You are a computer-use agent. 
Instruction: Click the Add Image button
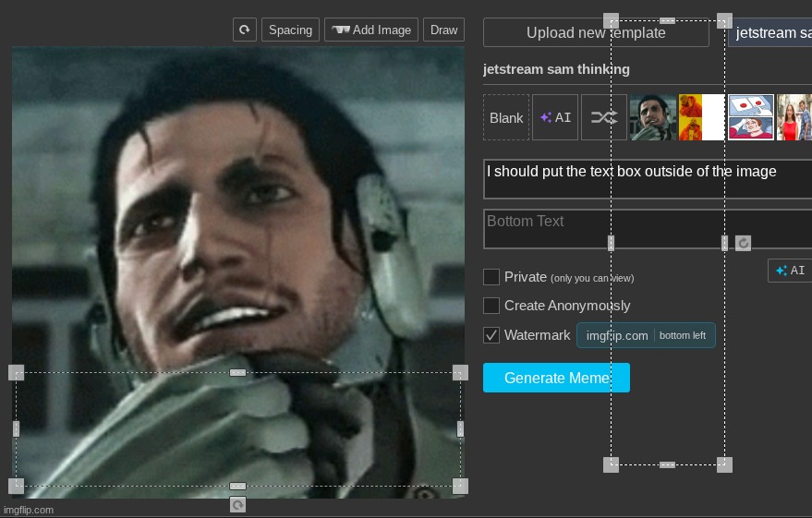tap(371, 30)
